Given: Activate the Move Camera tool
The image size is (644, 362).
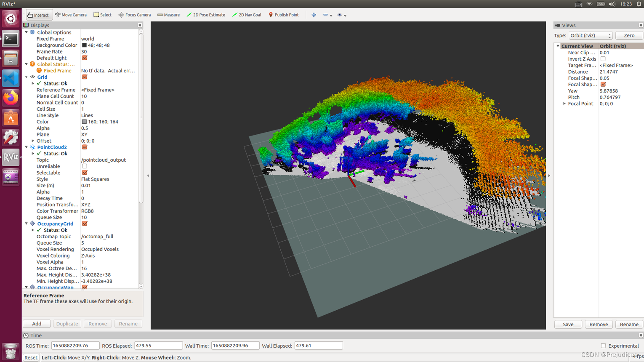Looking at the screenshot, I should coord(71,15).
